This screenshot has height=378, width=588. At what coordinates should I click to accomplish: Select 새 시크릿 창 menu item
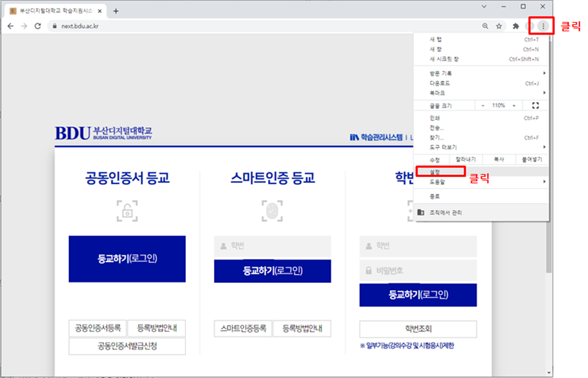[x=481, y=59]
